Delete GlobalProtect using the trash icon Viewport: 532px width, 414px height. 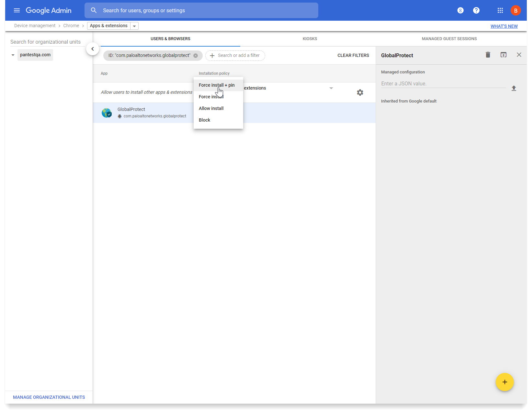(488, 55)
